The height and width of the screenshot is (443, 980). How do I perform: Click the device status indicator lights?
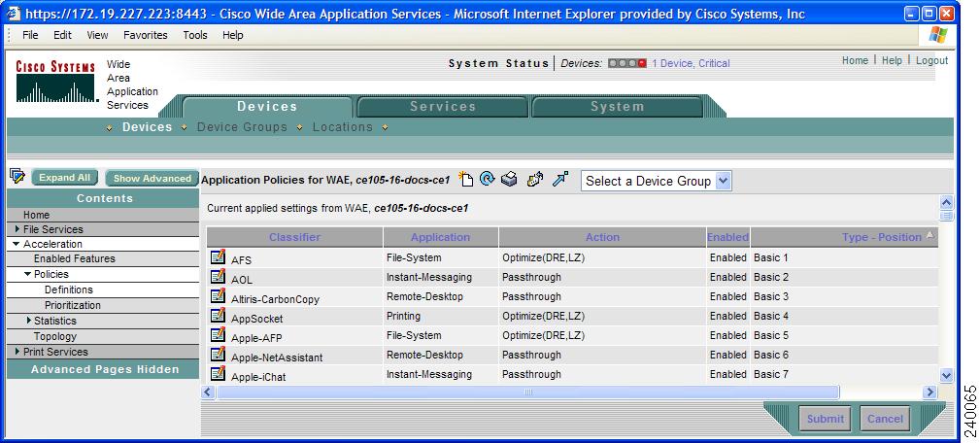click(x=626, y=63)
